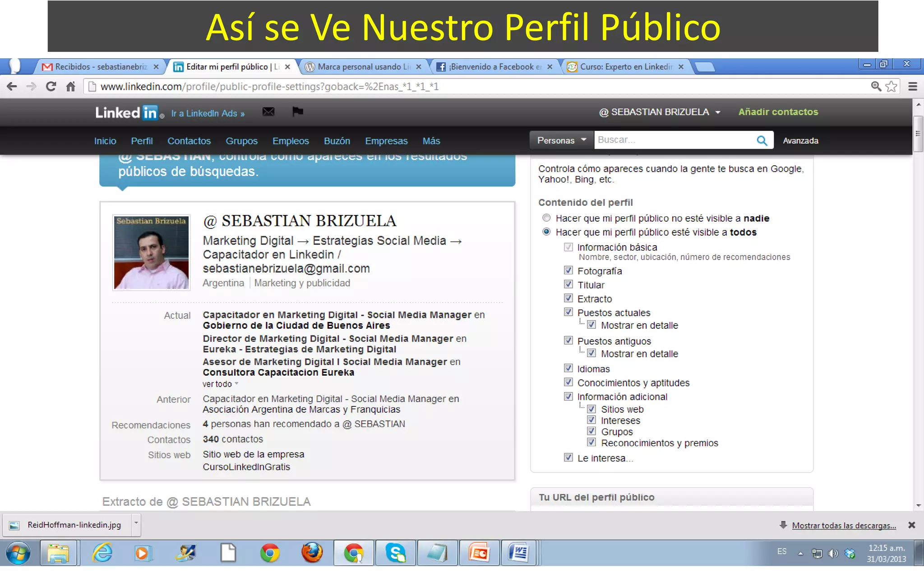Open the browser home page icon
924x578 pixels.
tap(70, 86)
